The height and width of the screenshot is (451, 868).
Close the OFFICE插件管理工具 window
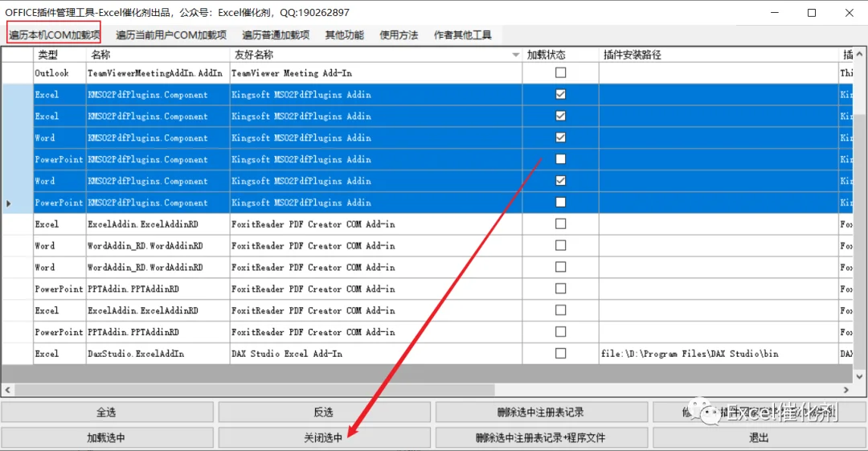(850, 12)
